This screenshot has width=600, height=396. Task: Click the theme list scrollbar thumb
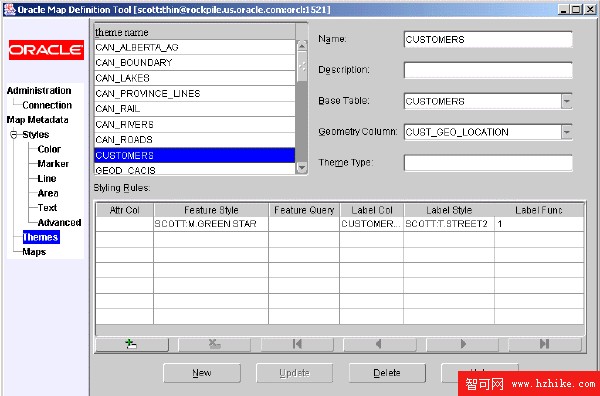coord(302,67)
